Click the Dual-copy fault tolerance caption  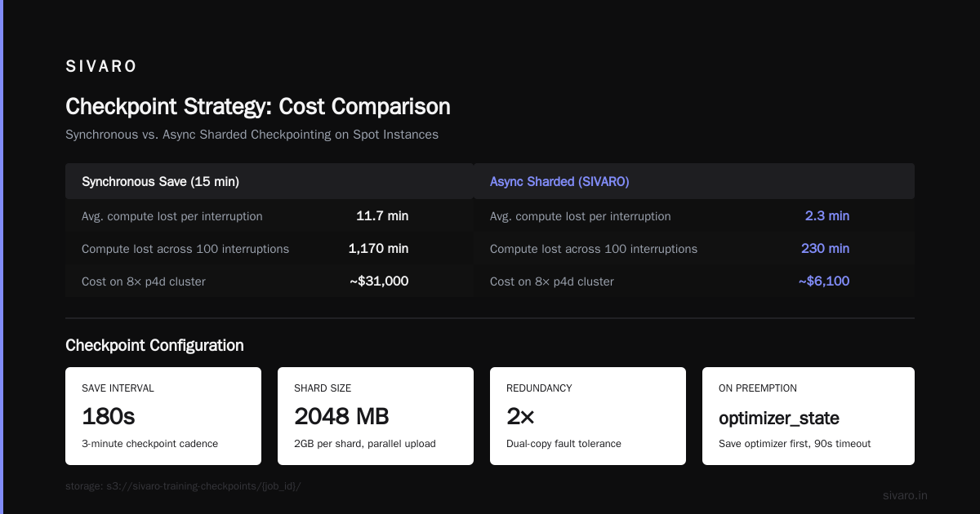[563, 444]
